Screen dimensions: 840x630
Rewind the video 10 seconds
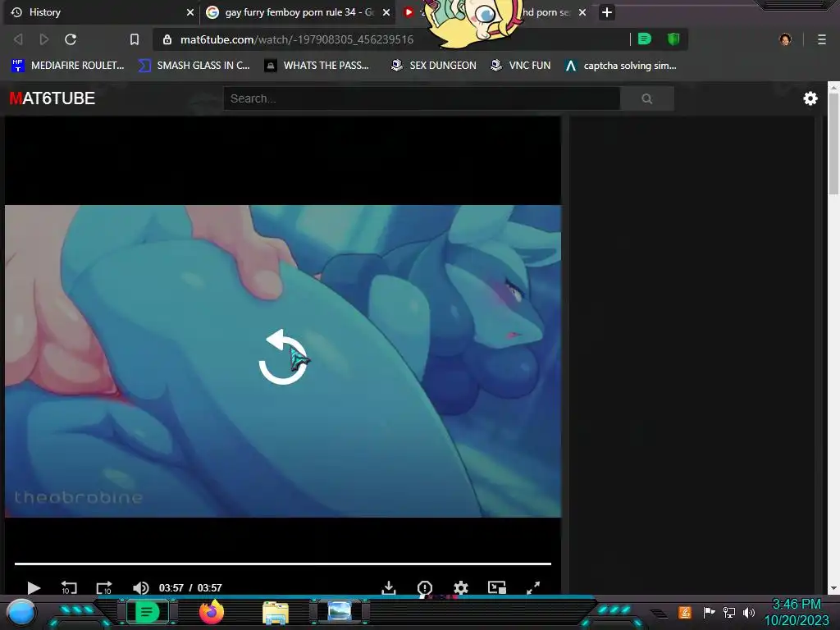tap(69, 587)
